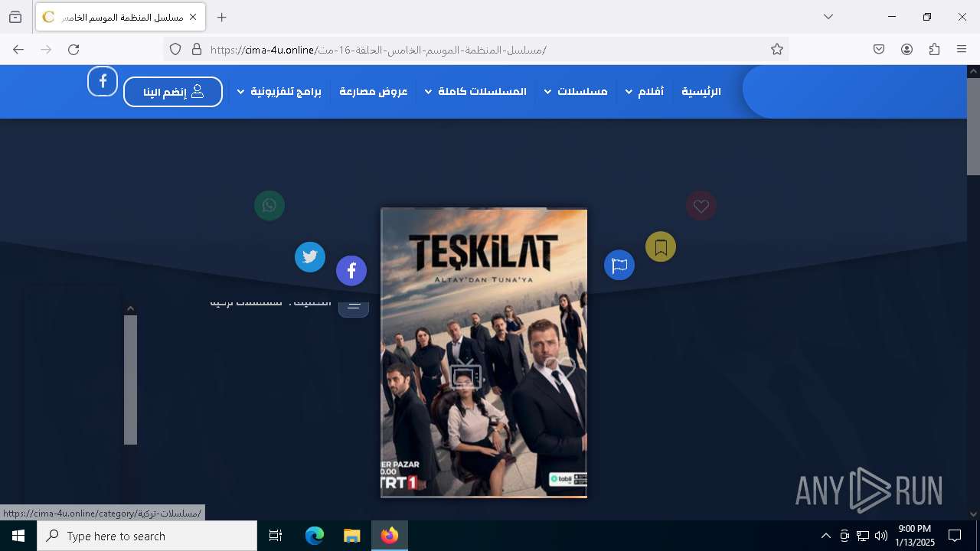
Task: Open the مسلسلات menu item
Action: [x=583, y=91]
